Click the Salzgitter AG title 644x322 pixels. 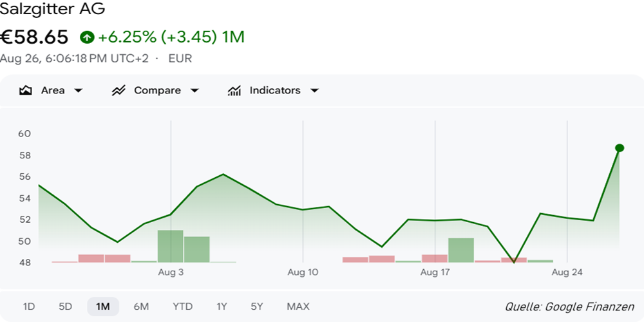(x=52, y=8)
